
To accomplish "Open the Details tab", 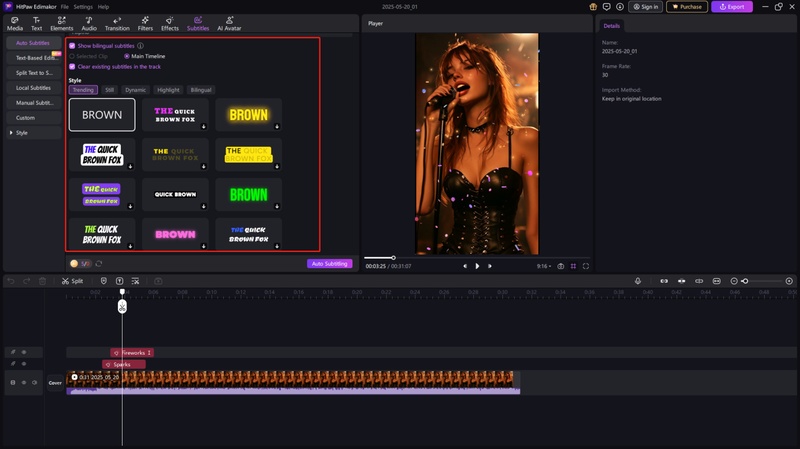I will click(611, 26).
